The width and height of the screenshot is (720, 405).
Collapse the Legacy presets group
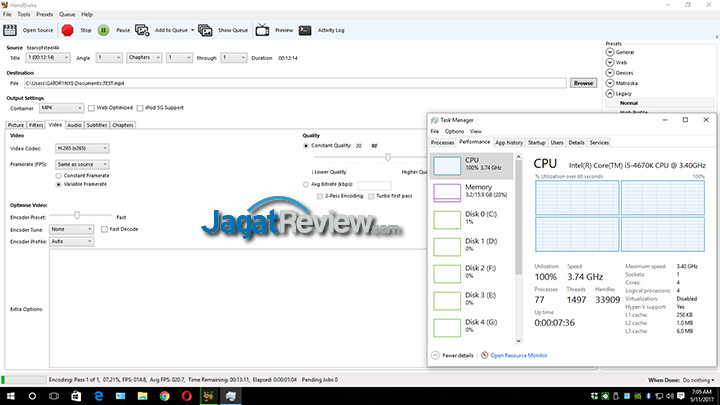point(610,93)
